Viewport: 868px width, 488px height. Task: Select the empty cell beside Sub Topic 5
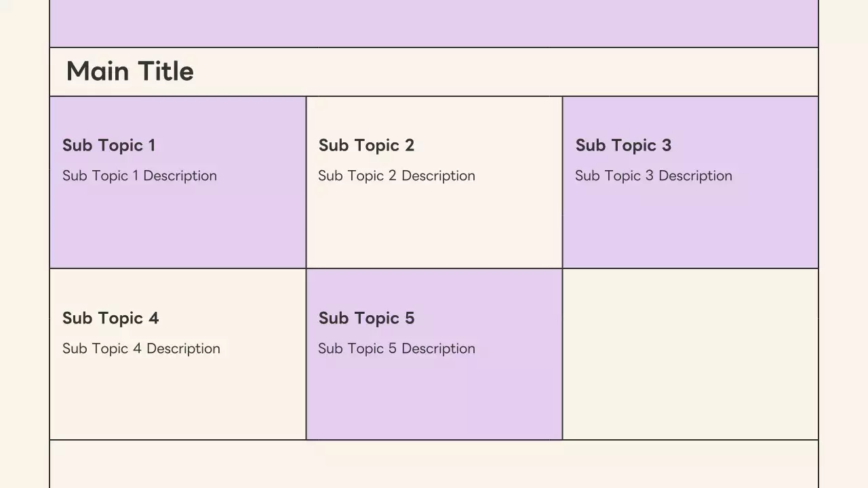pyautogui.click(x=690, y=354)
